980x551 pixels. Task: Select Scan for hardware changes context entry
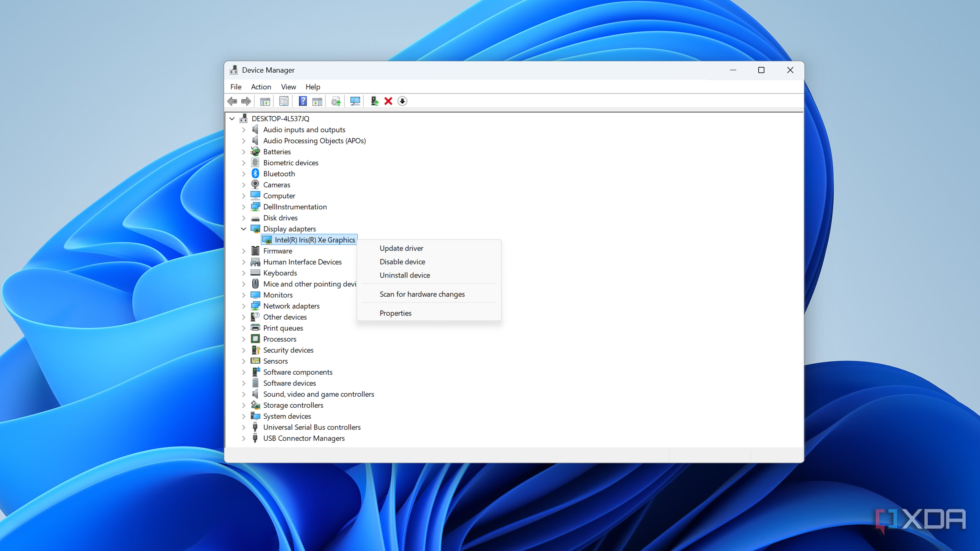429,294
